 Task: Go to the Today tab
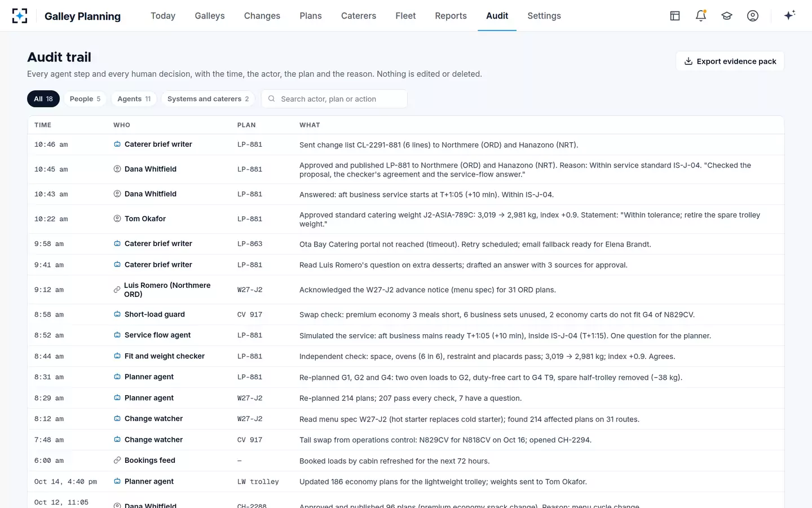163,16
